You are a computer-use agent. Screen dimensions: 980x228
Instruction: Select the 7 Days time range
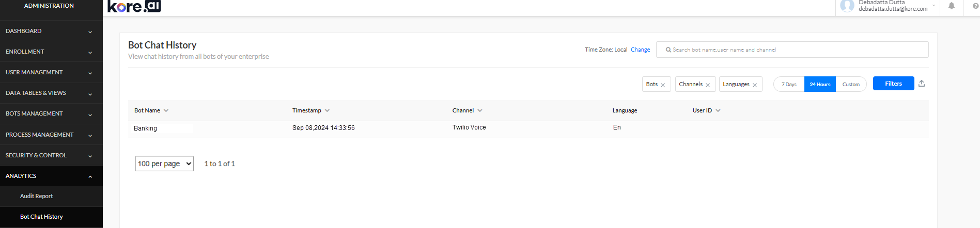click(789, 84)
